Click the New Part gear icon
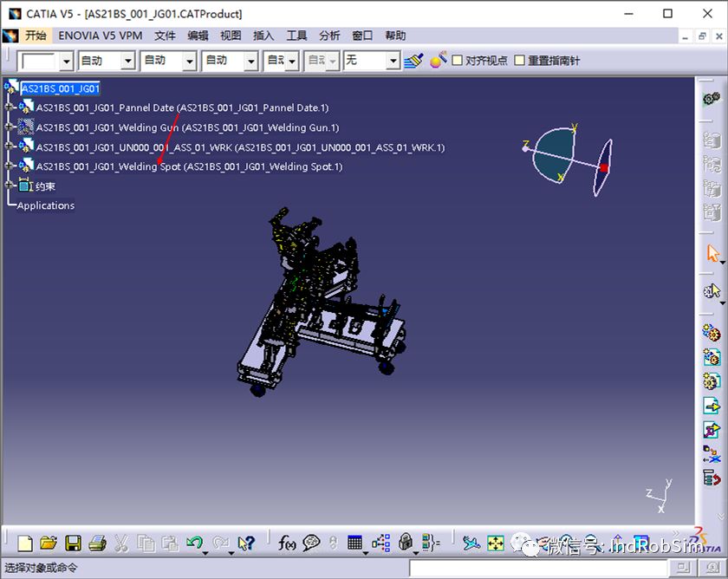The height and width of the screenshot is (579, 728). point(712,381)
